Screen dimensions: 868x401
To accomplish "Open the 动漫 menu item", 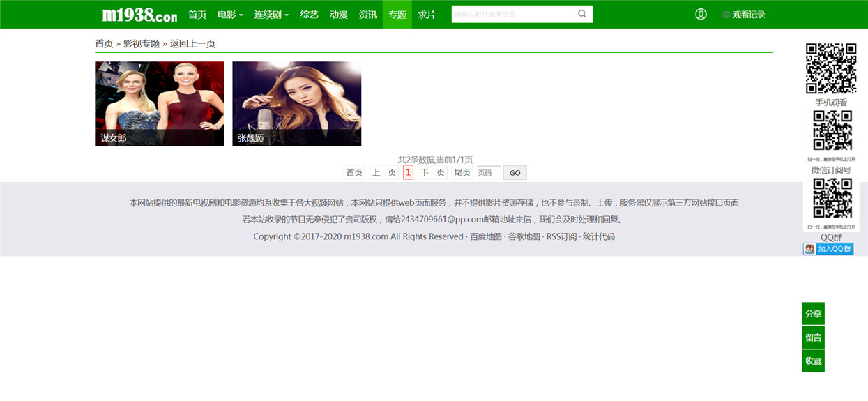I will click(338, 14).
